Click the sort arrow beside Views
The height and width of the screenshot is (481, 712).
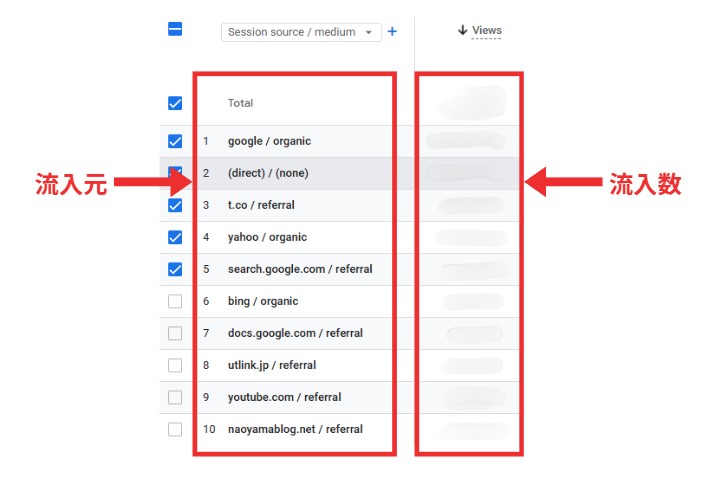(x=462, y=31)
